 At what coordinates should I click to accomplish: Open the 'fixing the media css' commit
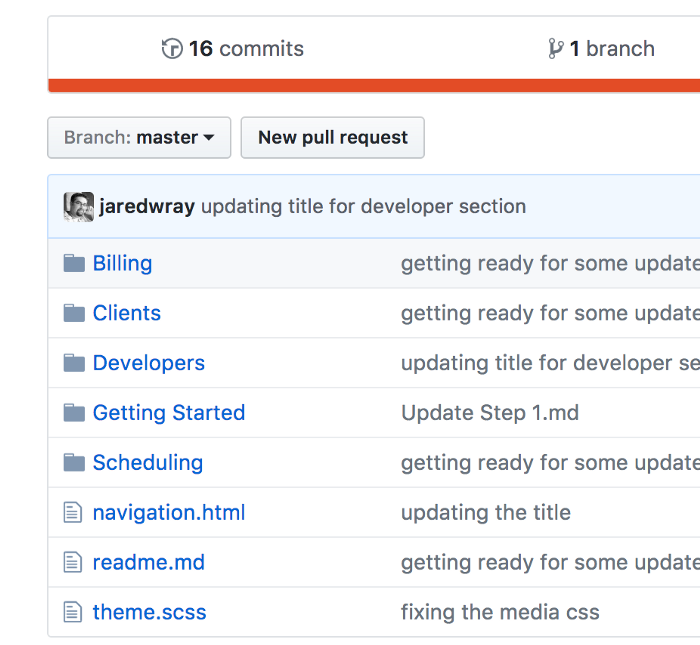[500, 612]
